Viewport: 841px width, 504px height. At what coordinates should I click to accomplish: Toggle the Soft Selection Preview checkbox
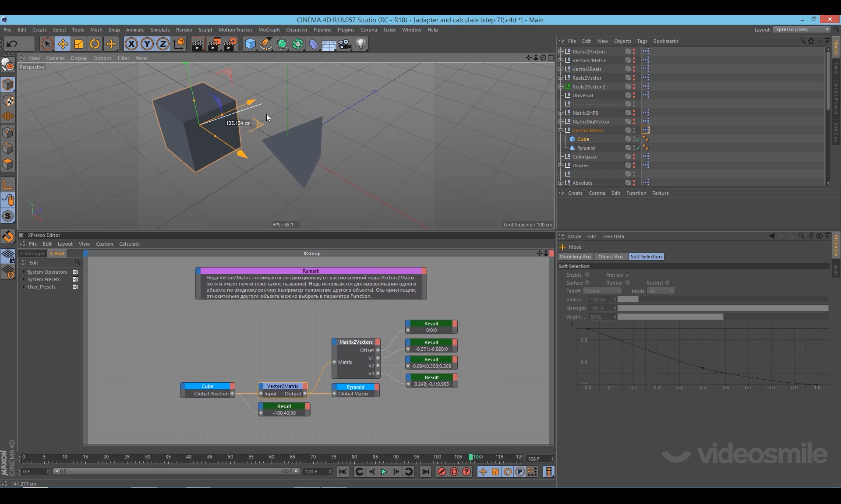pyautogui.click(x=628, y=275)
